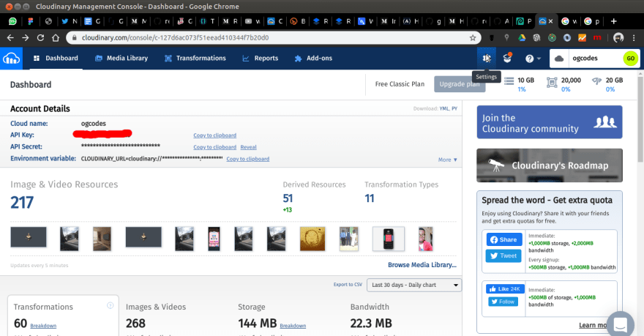Viewport: 644px width, 336px height.
Task: Open Storage Breakdown link
Action: pyautogui.click(x=293, y=326)
